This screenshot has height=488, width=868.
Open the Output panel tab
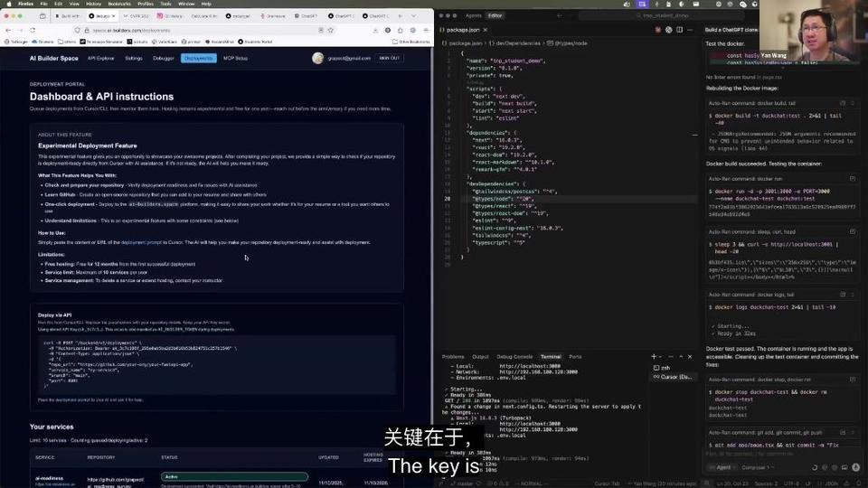[480, 357]
